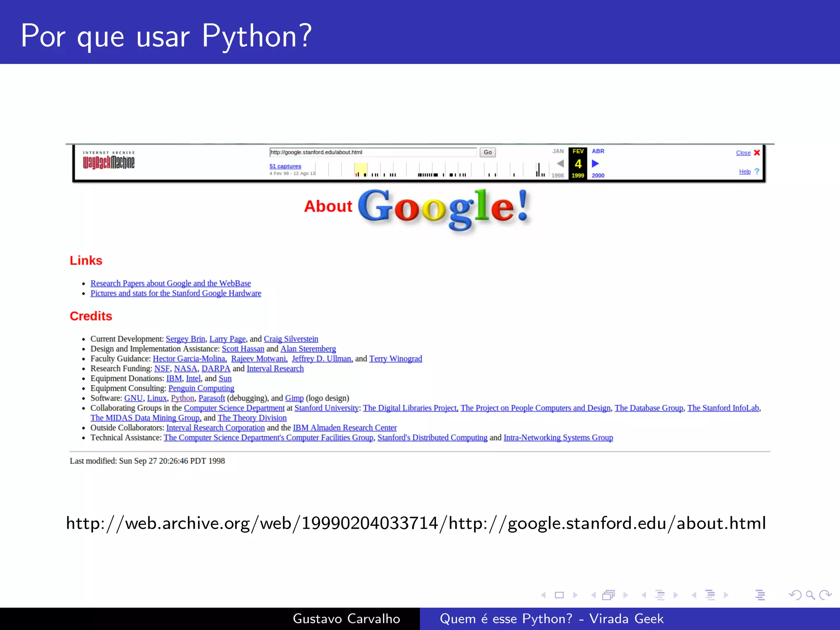Click the Beamer go-forward curved arrow
This screenshot has width=840, height=630.
(825, 595)
